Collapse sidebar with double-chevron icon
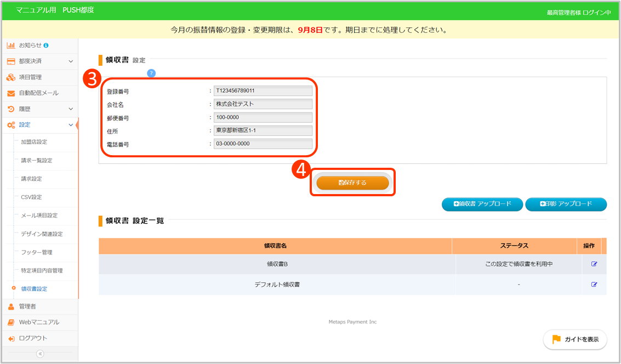This screenshot has width=621, height=364. [x=39, y=354]
